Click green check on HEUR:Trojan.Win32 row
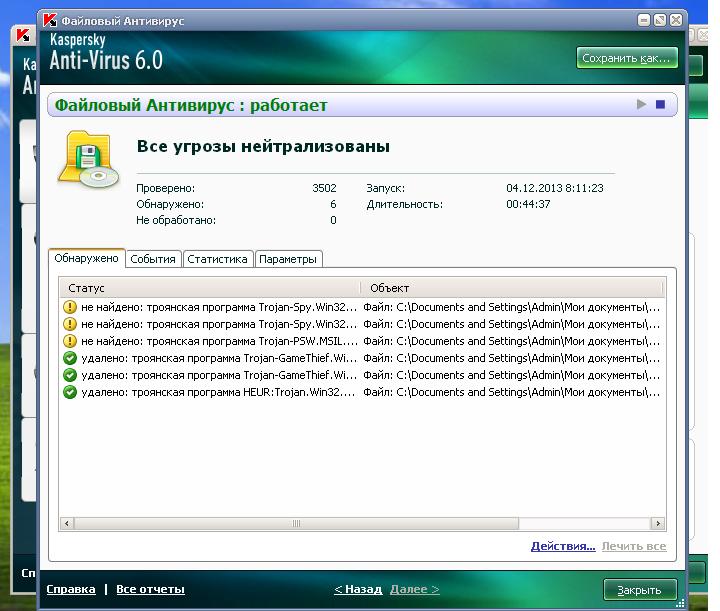 pos(70,392)
